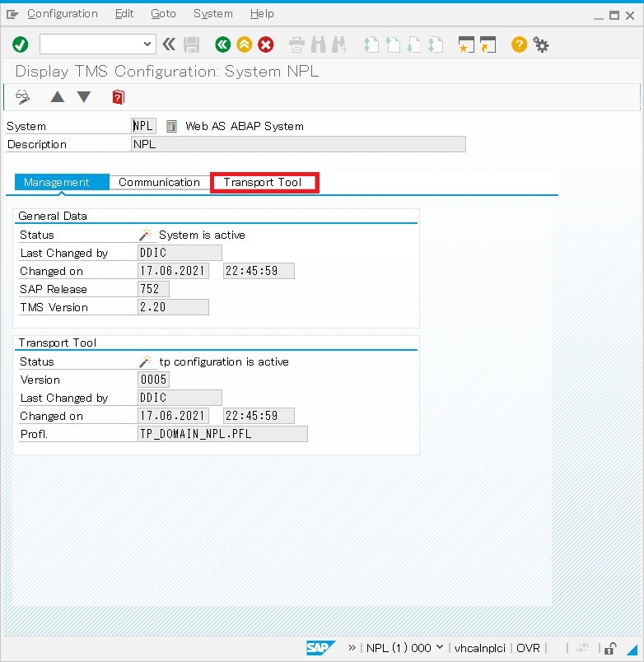This screenshot has width=644, height=662.
Task: Click the SAP Release 752 field
Action: (153, 289)
